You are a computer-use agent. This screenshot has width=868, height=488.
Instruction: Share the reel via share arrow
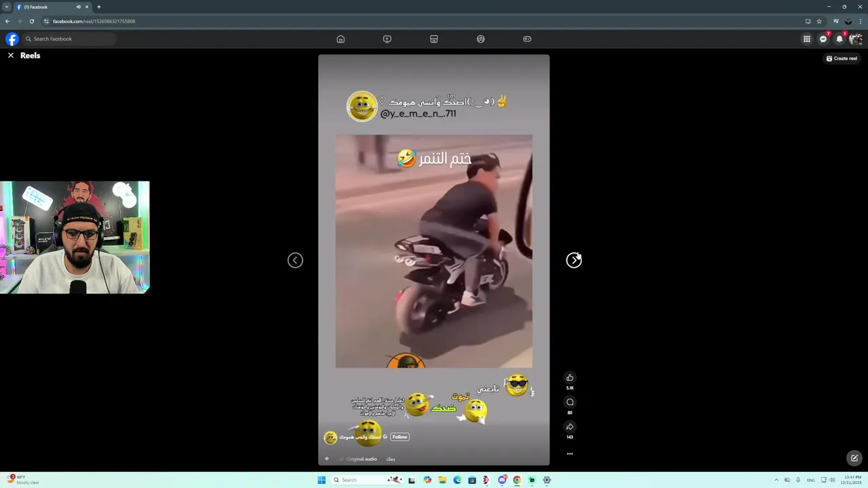coord(570,426)
